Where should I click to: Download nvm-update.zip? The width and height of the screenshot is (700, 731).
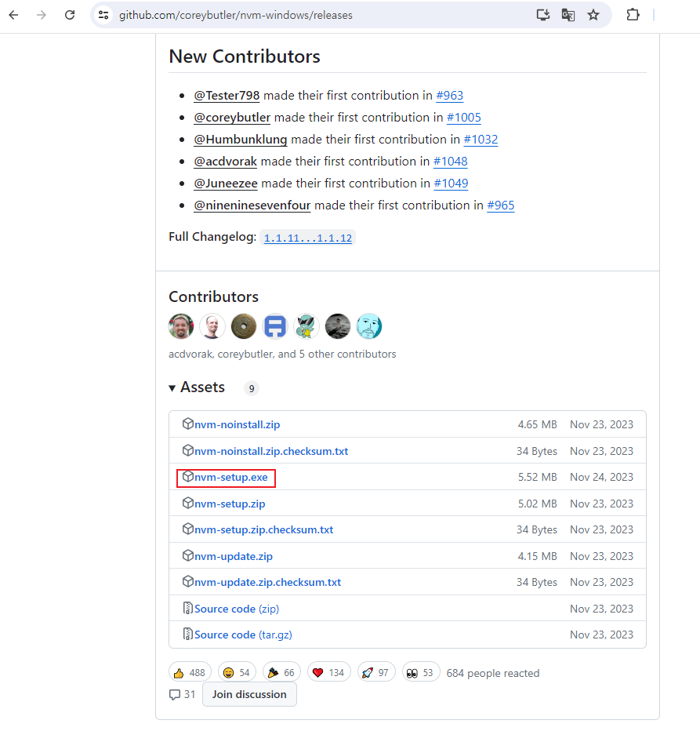coord(233,557)
